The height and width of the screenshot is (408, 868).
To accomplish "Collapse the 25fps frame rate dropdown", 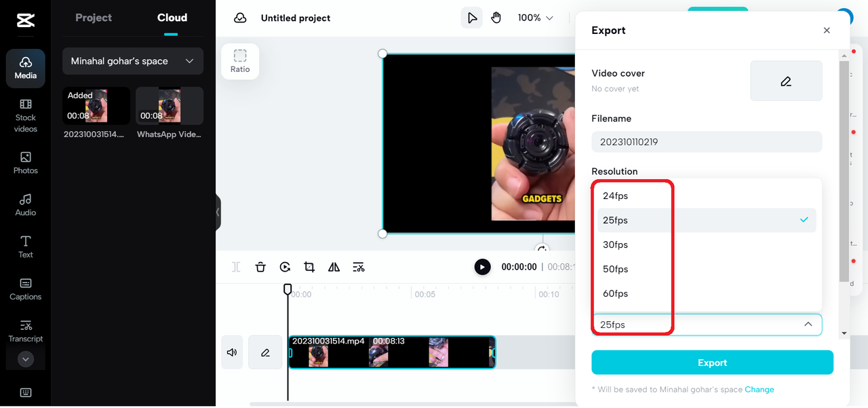I will [x=808, y=324].
